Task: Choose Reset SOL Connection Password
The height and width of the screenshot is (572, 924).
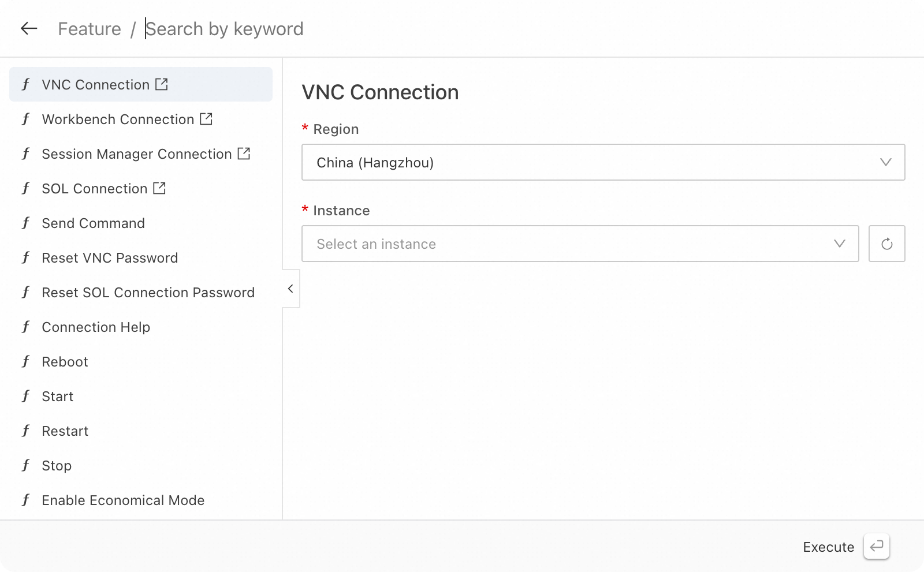Action: (x=148, y=293)
